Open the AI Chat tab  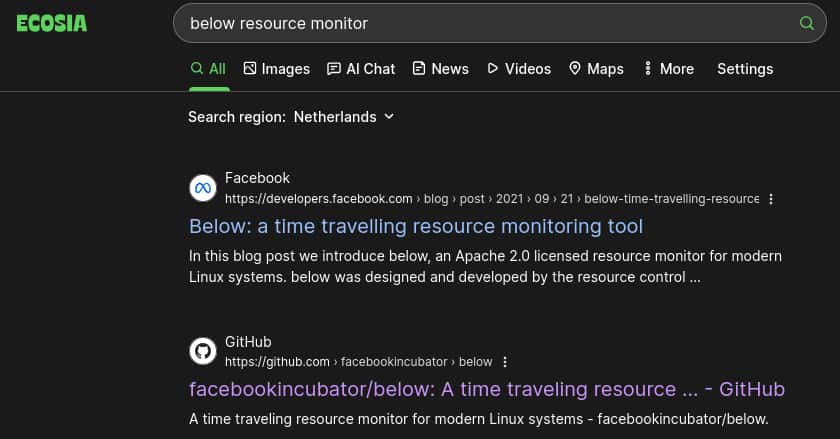361,69
